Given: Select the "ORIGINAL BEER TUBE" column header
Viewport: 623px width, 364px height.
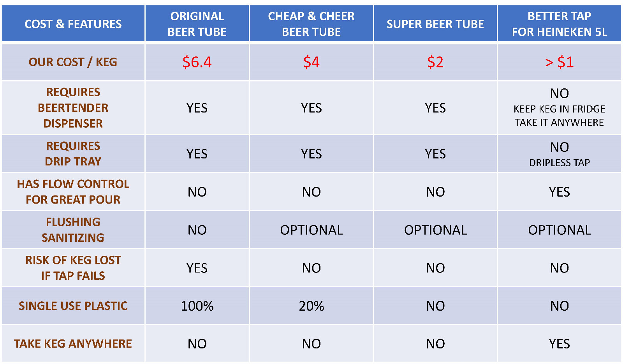Looking at the screenshot, I should [197, 24].
